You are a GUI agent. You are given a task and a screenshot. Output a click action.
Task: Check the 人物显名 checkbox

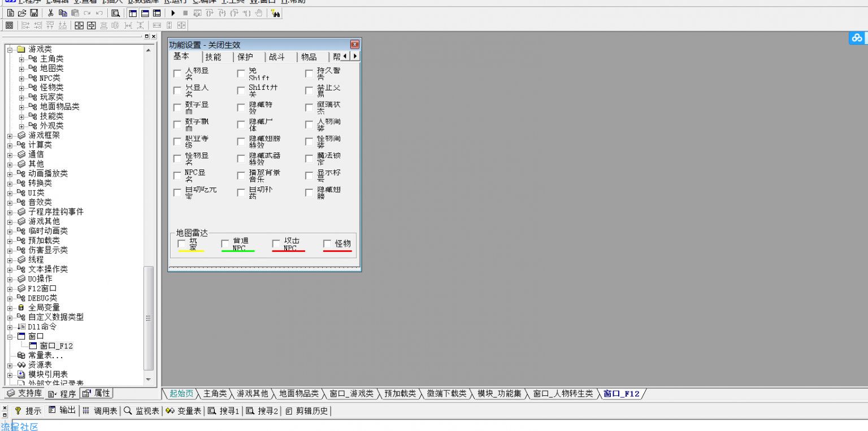pyautogui.click(x=177, y=74)
